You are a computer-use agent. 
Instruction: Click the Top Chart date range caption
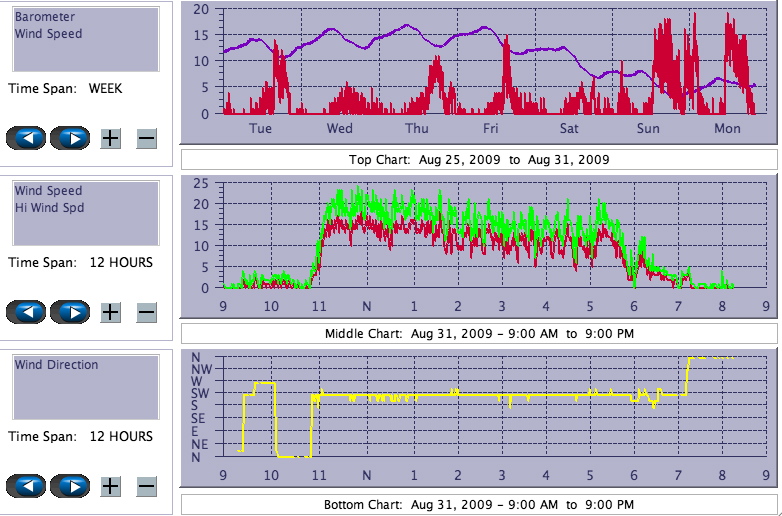tap(478, 159)
